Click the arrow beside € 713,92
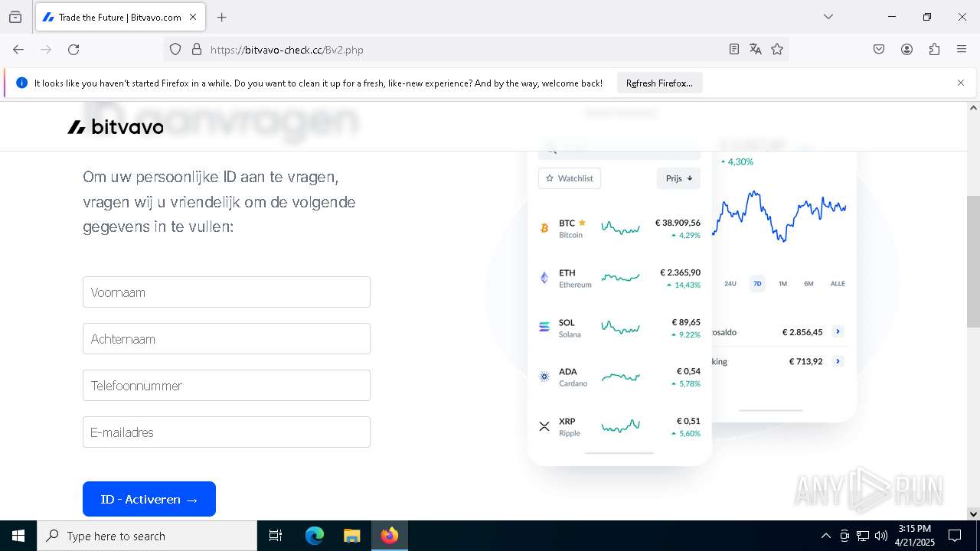This screenshot has height=551, width=980. click(838, 361)
